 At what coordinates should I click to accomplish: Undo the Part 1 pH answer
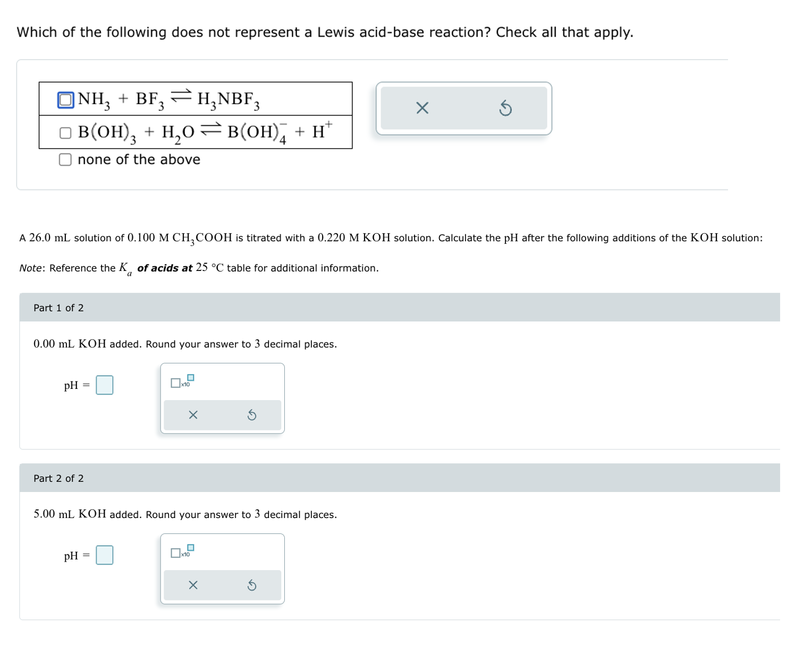click(x=251, y=415)
